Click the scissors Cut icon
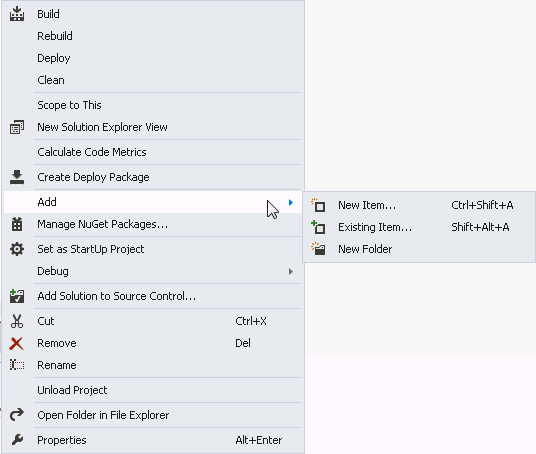 [17, 321]
